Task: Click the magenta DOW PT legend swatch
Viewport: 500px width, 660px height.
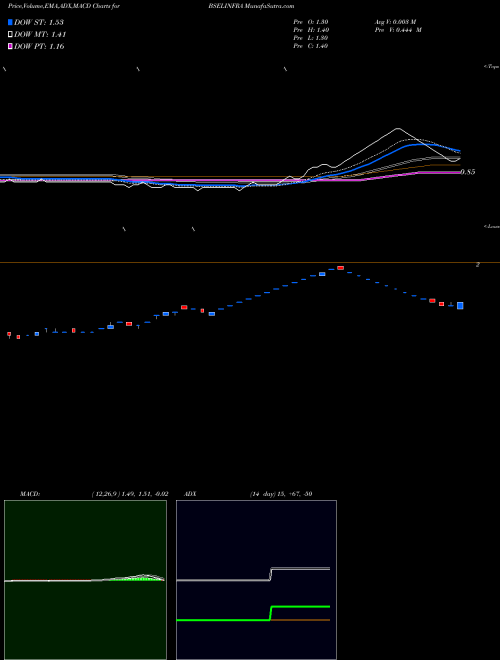Action: point(10,46)
